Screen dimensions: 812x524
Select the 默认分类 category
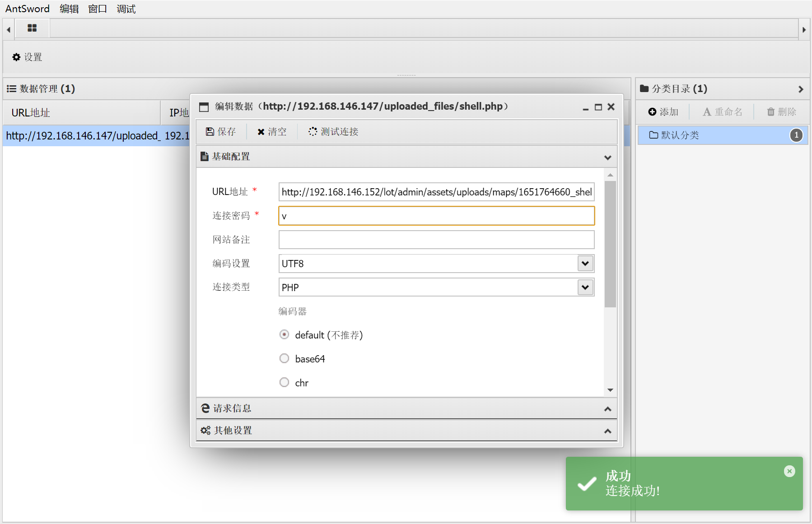[722, 135]
